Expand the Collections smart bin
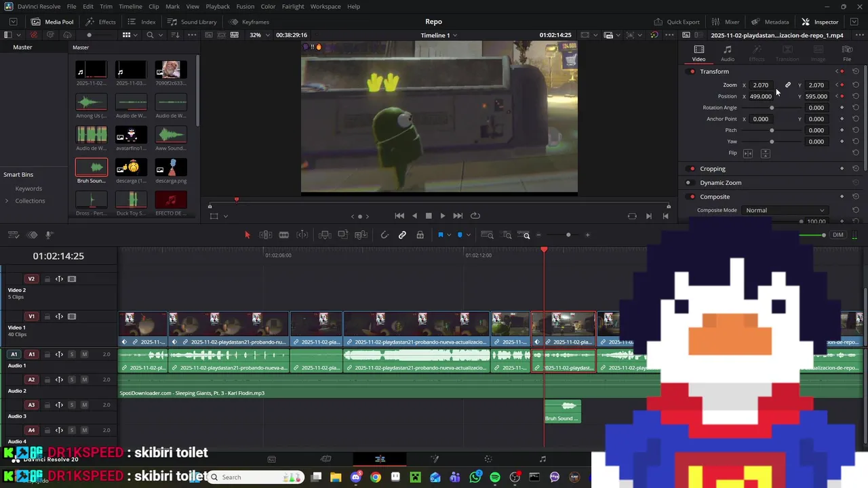The height and width of the screenshot is (488, 868). (7, 201)
